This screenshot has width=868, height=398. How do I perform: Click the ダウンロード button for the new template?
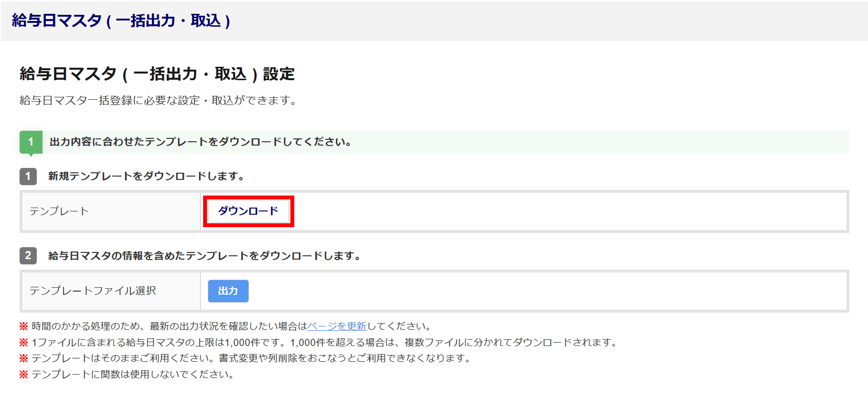point(248,211)
